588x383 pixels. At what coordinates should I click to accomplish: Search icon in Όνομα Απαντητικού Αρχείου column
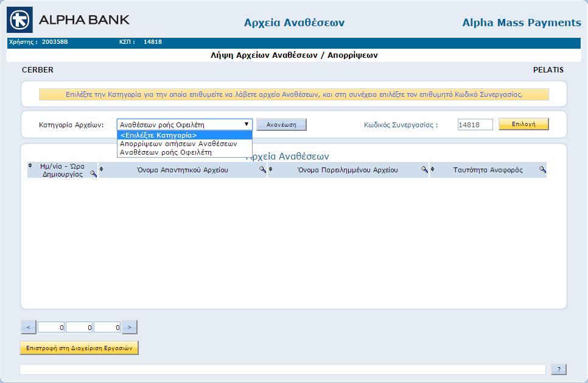click(x=262, y=169)
